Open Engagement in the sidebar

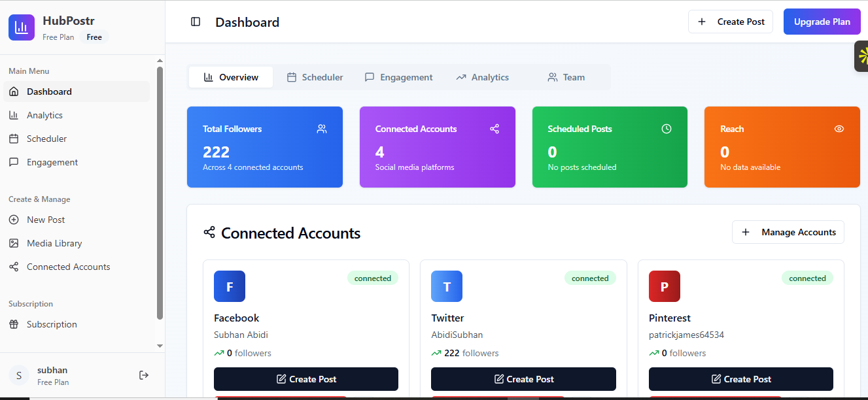pyautogui.click(x=77, y=162)
